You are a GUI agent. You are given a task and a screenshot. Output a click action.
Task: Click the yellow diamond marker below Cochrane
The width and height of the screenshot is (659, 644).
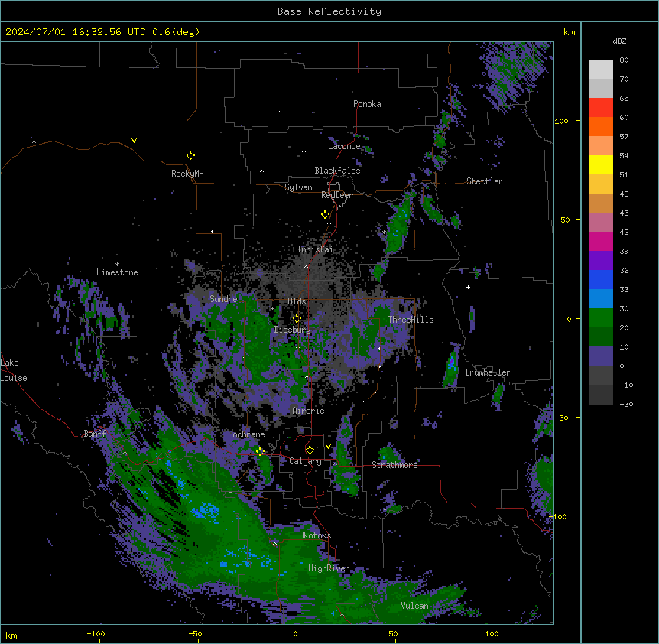click(260, 452)
